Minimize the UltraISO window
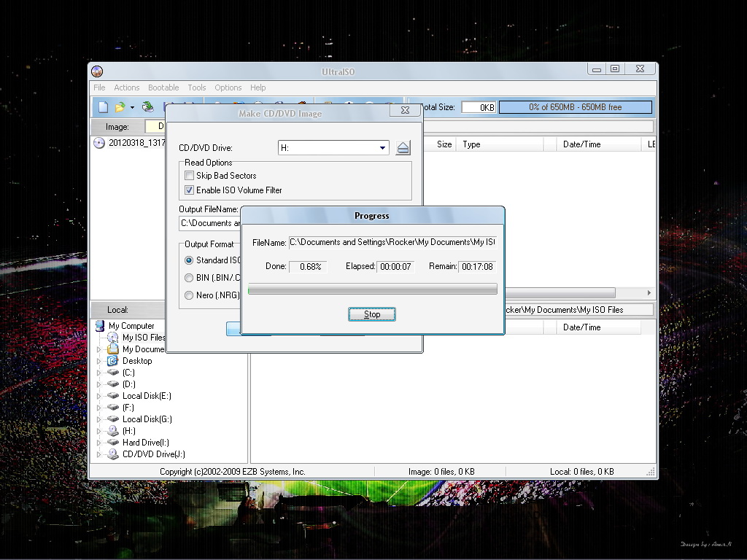 tap(597, 69)
